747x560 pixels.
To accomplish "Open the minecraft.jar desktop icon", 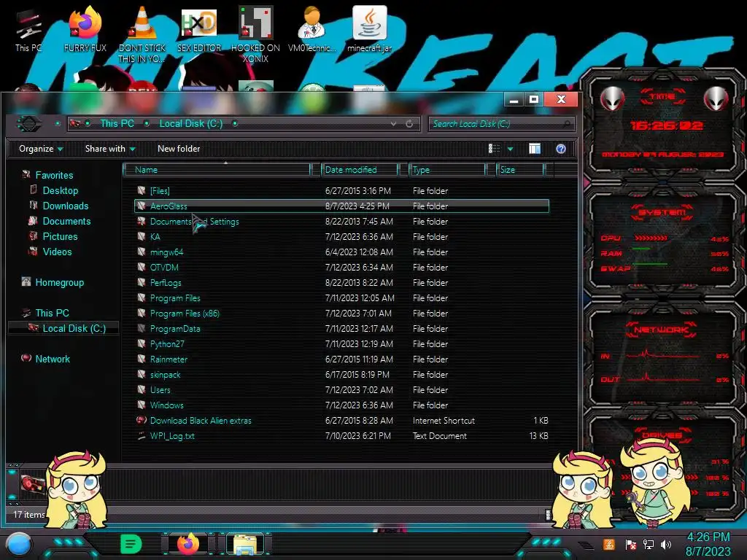I will pyautogui.click(x=369, y=30).
